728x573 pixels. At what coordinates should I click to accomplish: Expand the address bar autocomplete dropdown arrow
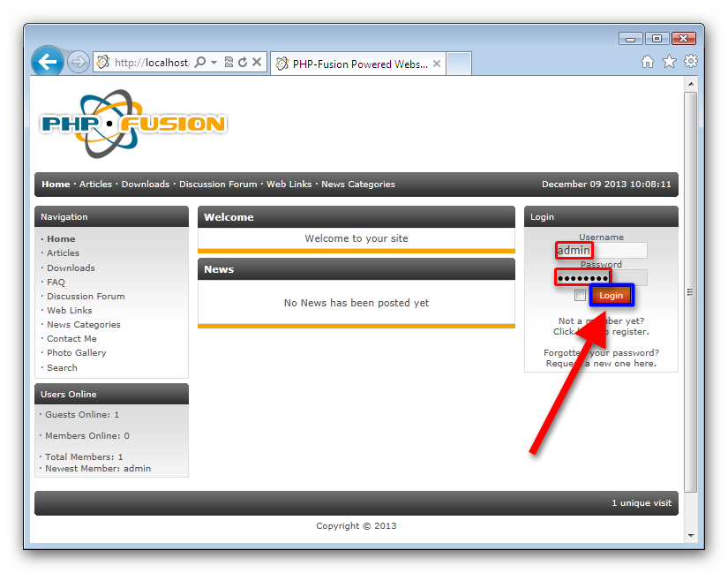214,63
